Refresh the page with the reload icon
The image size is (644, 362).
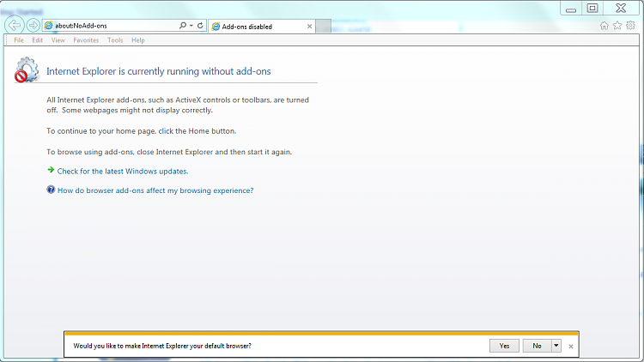[x=200, y=26]
